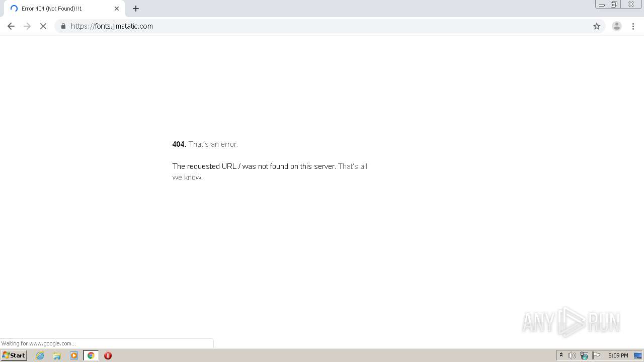Open a new tab
Viewport: 644px width, 362px height.
(136, 9)
